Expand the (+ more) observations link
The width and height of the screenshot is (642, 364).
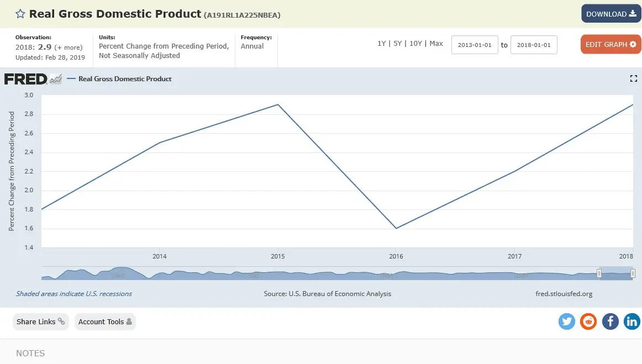pos(68,48)
